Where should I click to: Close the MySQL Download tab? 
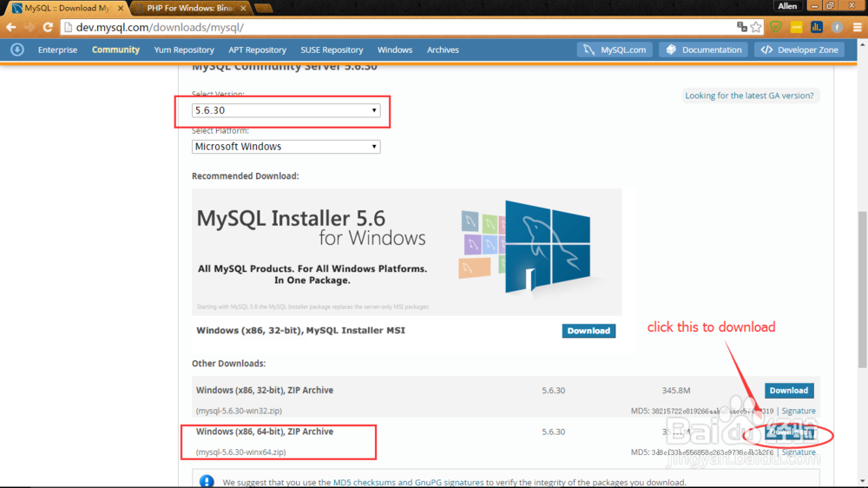(x=120, y=9)
